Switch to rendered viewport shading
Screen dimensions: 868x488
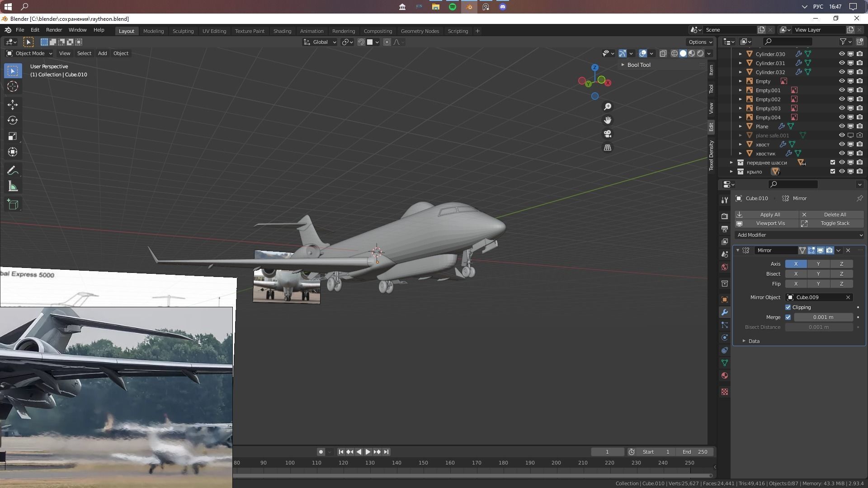point(700,53)
